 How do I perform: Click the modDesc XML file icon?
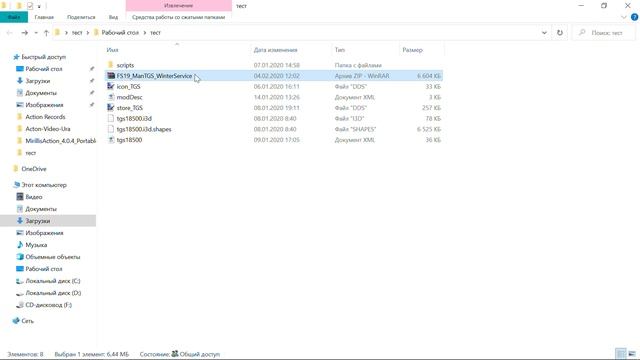pos(110,97)
